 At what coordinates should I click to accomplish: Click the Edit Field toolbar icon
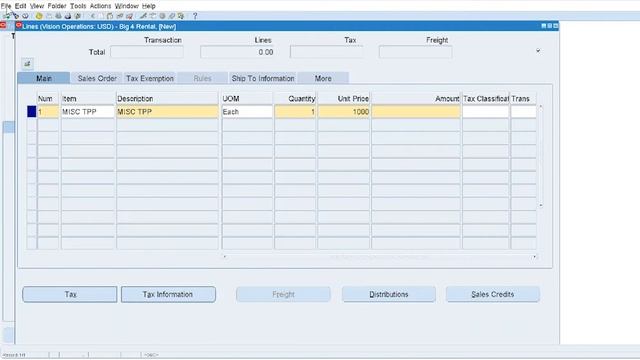coord(143,16)
